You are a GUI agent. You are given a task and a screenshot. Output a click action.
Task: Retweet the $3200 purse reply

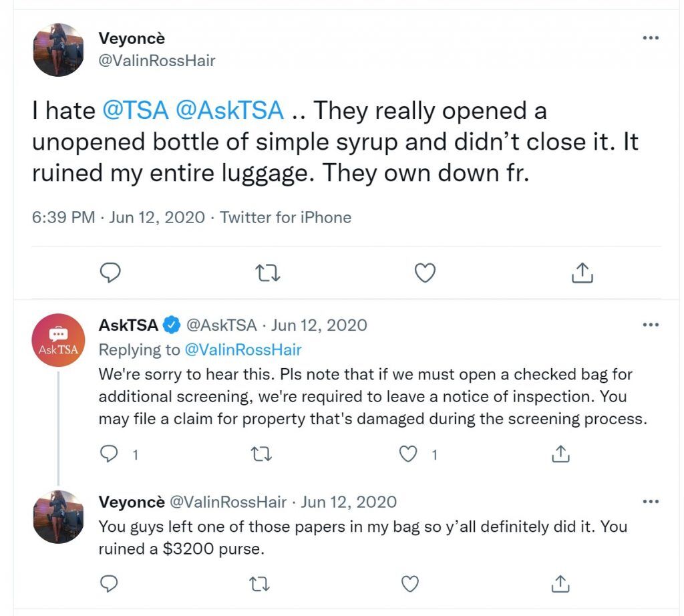tap(260, 584)
